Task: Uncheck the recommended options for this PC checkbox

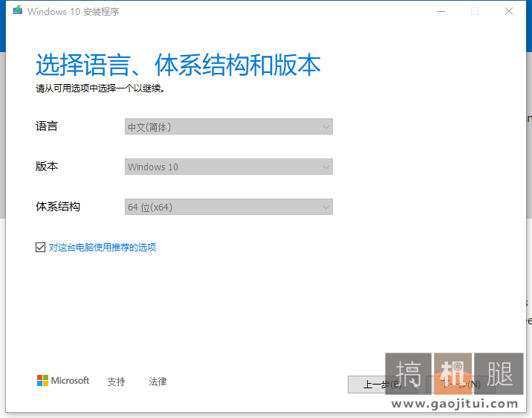Action: pyautogui.click(x=40, y=247)
